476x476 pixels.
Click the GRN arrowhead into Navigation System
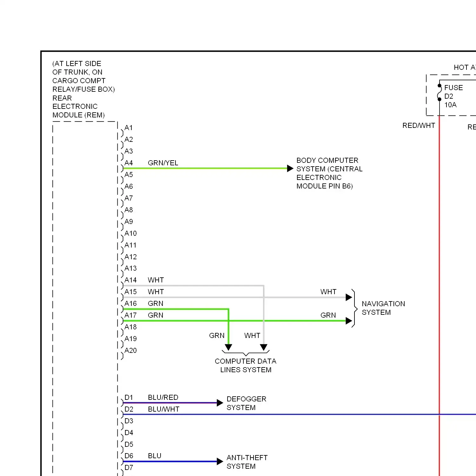349,321
